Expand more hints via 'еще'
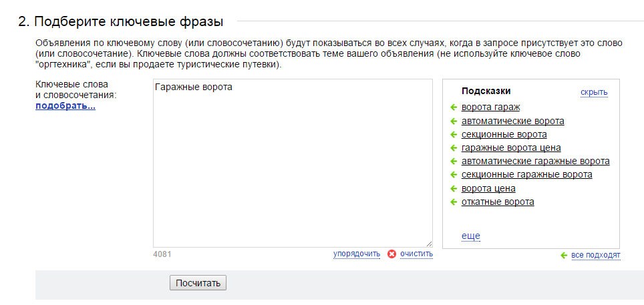This screenshot has width=644, height=305. [471, 236]
